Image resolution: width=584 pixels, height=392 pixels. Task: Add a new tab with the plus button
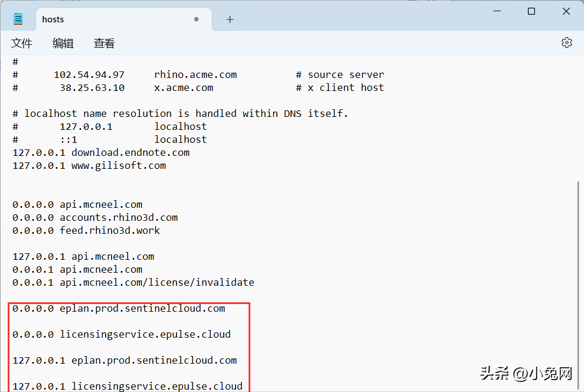click(230, 19)
